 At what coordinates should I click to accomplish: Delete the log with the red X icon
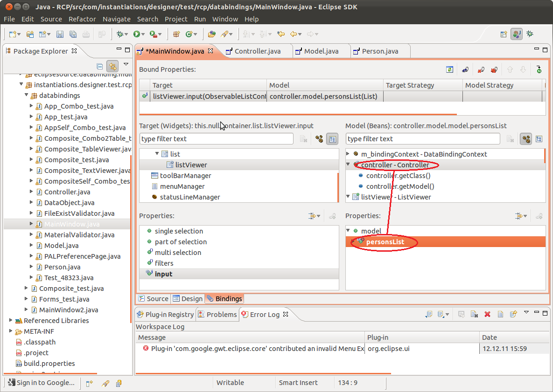pos(487,314)
